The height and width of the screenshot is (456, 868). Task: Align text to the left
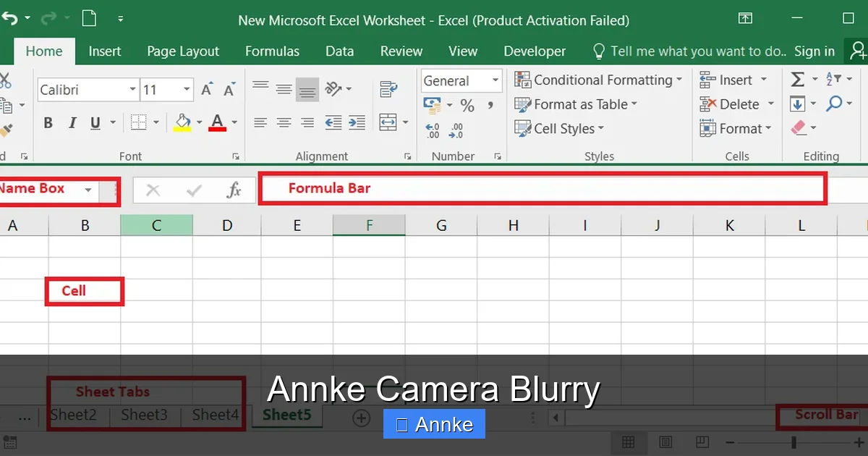tap(260, 122)
